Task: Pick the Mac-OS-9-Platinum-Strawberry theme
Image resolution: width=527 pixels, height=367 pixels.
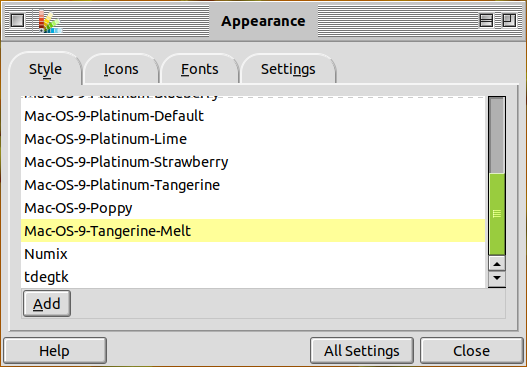Action: click(x=253, y=162)
